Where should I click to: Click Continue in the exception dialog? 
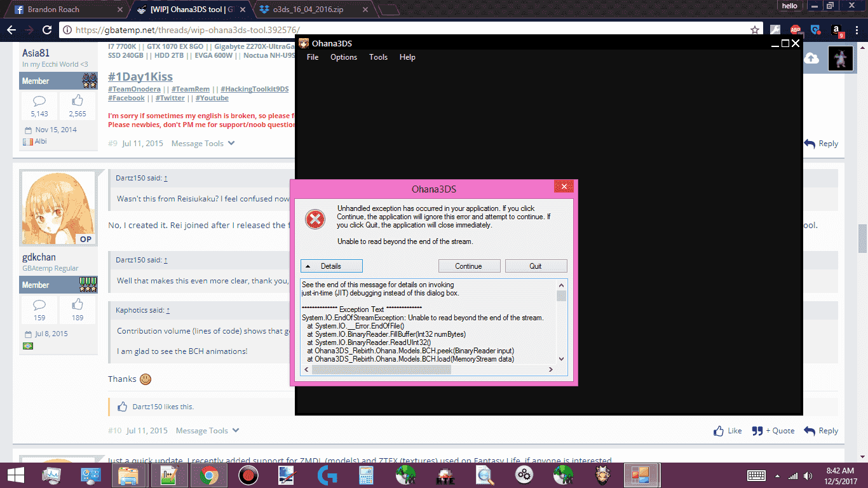[x=469, y=266]
